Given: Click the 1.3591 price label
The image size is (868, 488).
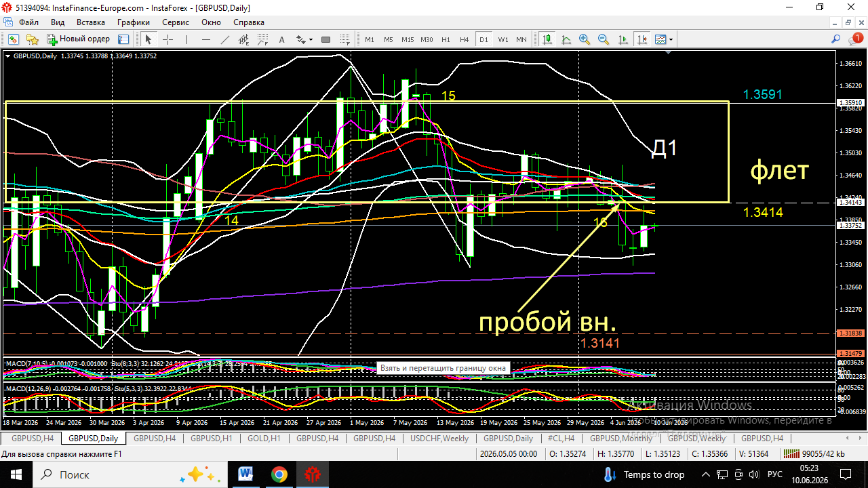Looking at the screenshot, I should point(762,95).
